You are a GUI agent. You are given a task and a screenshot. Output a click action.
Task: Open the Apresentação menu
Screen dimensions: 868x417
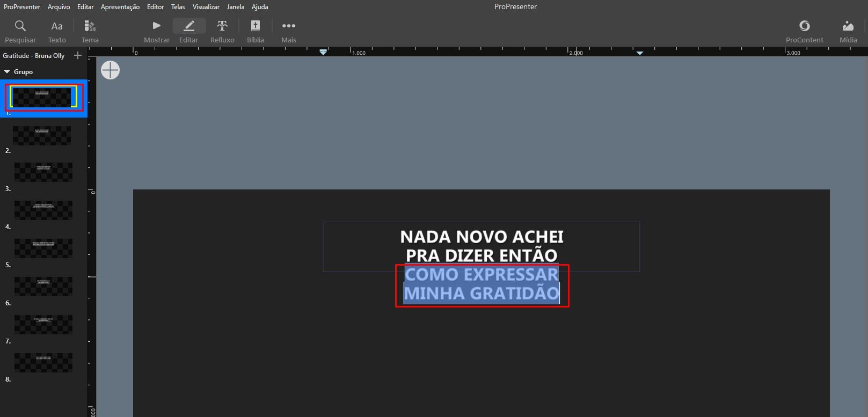point(120,7)
